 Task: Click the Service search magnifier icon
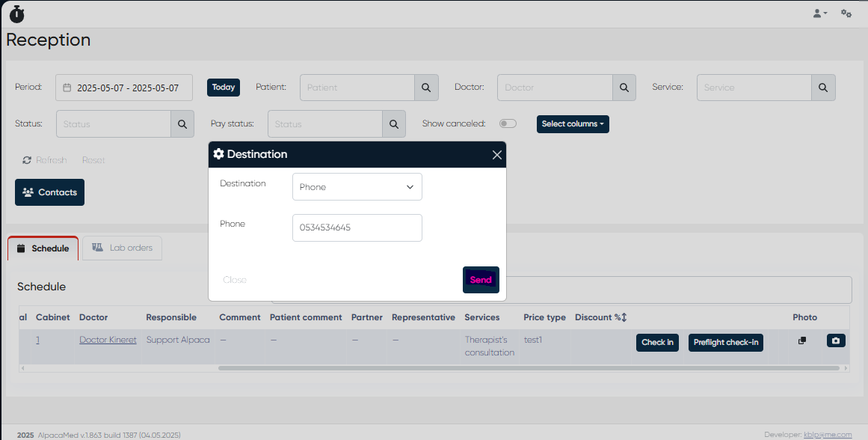[x=822, y=88]
